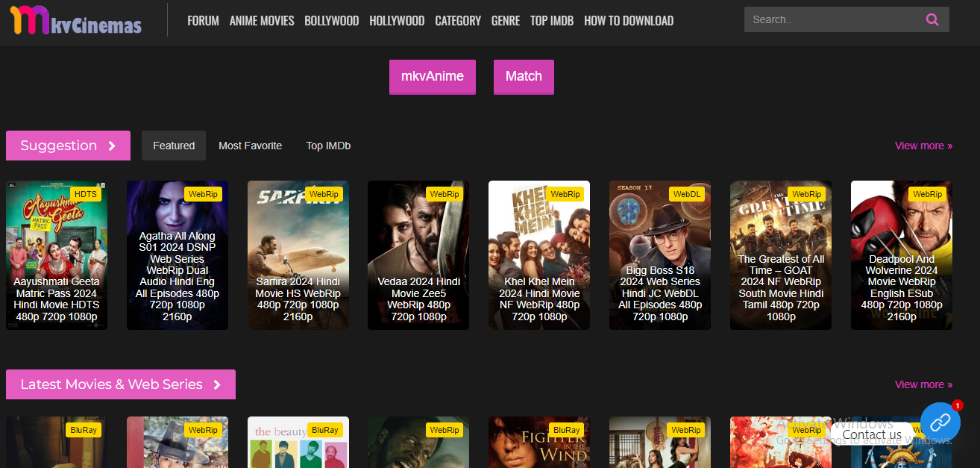Select the Featured tab
Screen dimensions: 980x468
pyautogui.click(x=174, y=146)
